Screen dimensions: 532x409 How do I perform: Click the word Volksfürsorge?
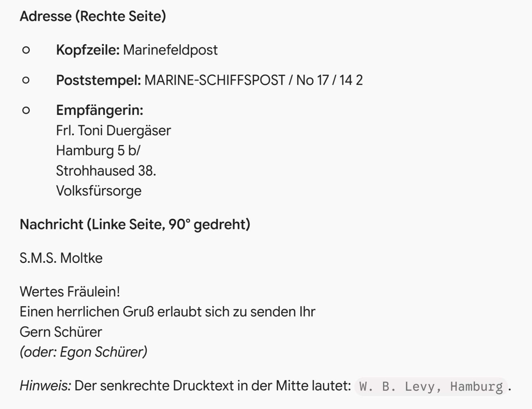(x=99, y=191)
